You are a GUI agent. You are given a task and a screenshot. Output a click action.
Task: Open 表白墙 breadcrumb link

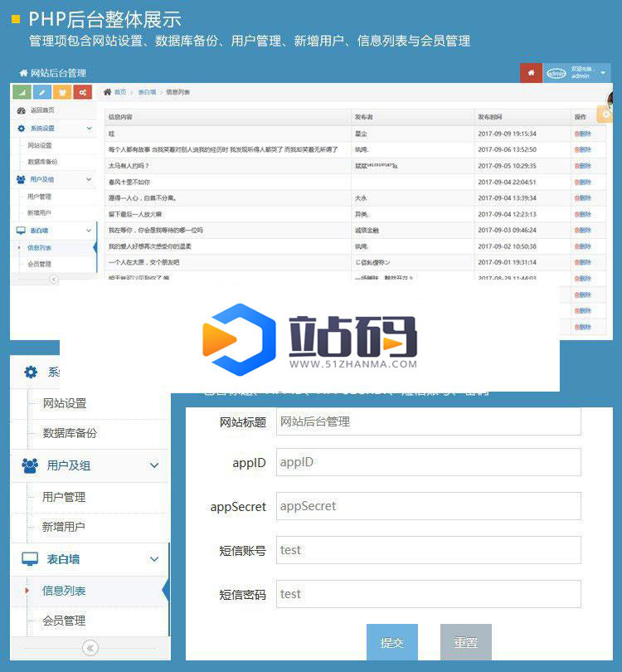point(147,92)
